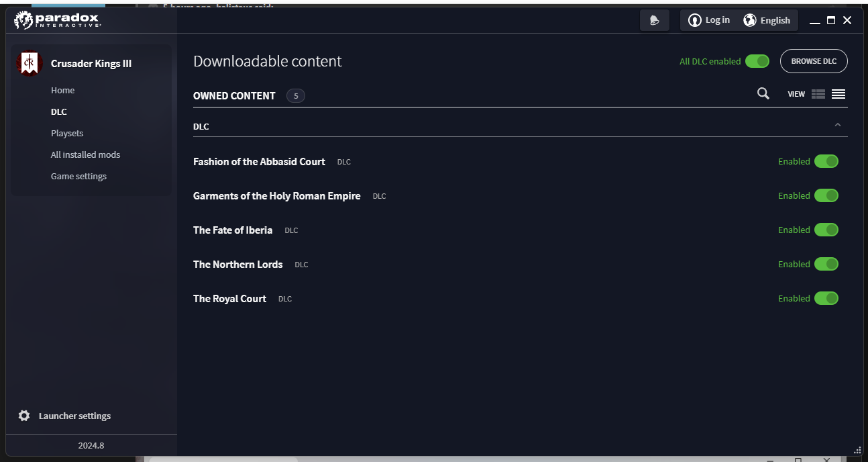
Task: Open All installed mods
Action: coord(85,154)
